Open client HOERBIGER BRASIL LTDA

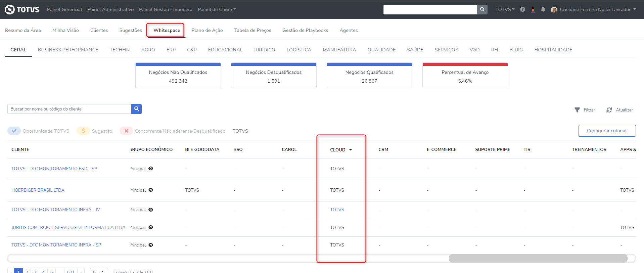click(38, 190)
